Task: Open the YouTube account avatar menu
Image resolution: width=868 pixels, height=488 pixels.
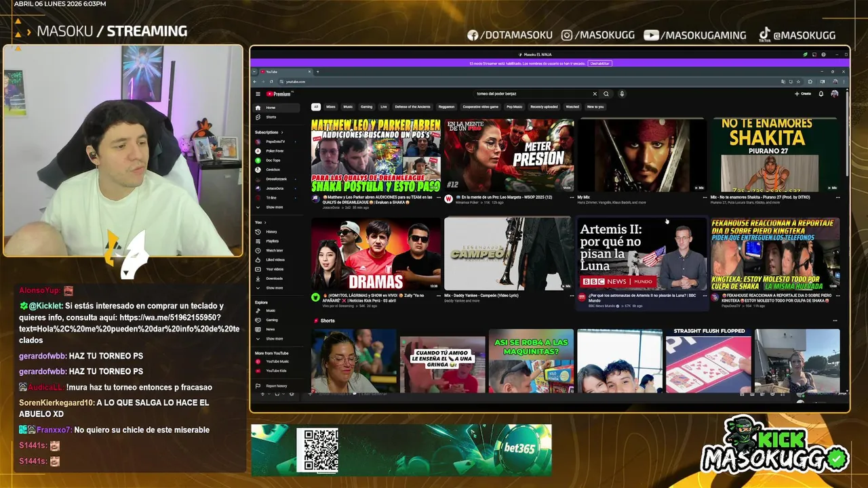Action: [x=835, y=94]
